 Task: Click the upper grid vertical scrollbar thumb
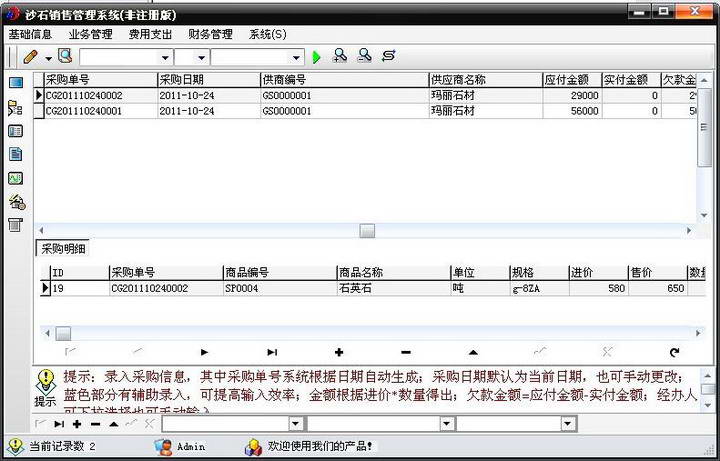703,127
